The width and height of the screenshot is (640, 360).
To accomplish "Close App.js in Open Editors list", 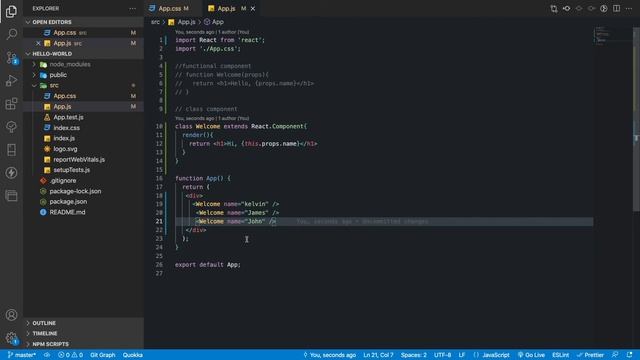I will (38, 43).
